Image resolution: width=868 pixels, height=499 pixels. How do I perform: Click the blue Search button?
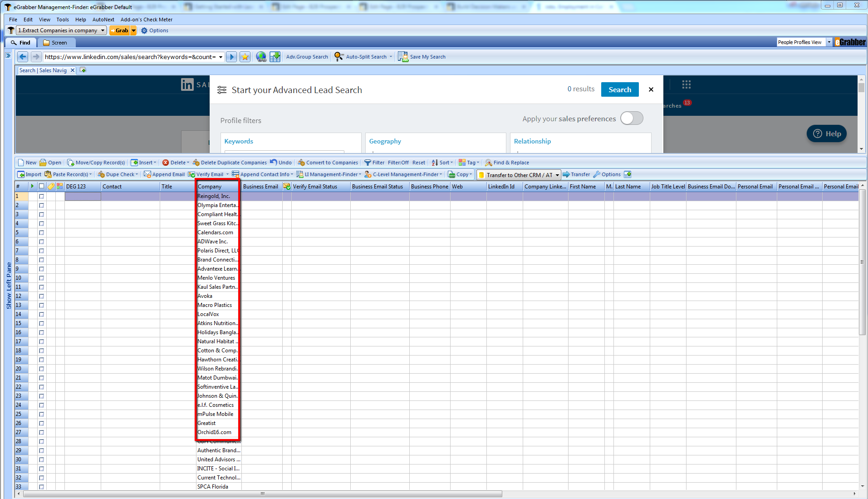pos(620,89)
